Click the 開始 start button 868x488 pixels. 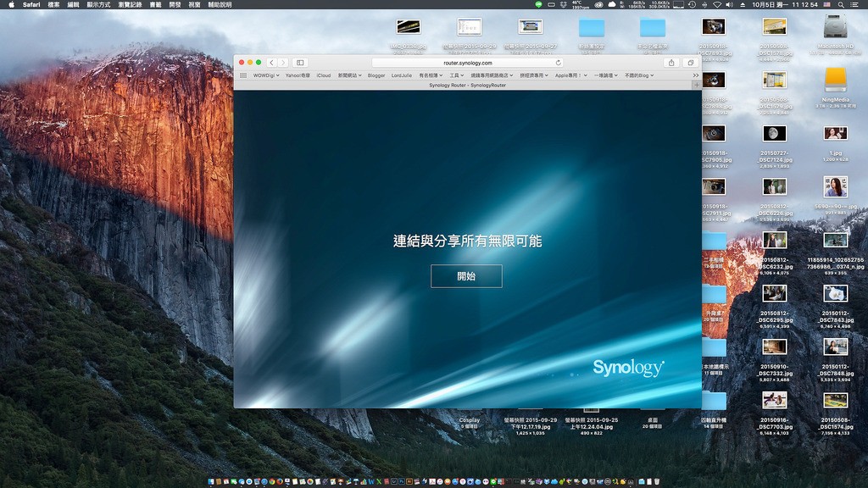point(466,276)
